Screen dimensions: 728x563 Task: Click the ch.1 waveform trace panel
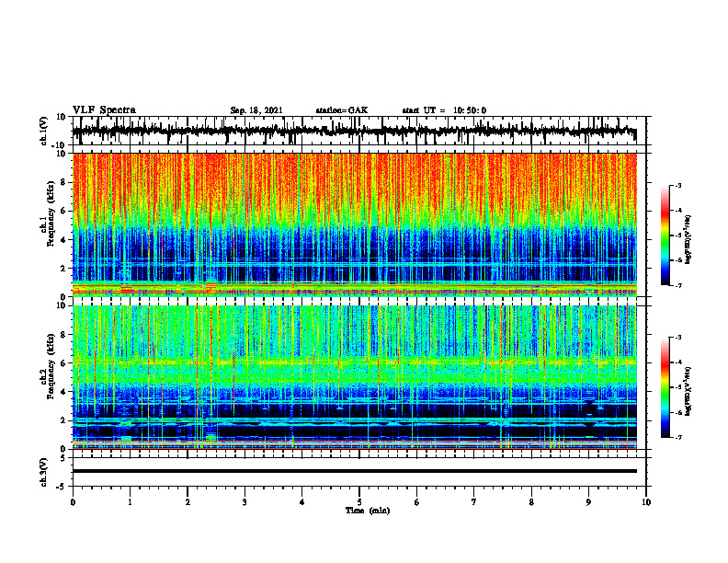[359, 131]
